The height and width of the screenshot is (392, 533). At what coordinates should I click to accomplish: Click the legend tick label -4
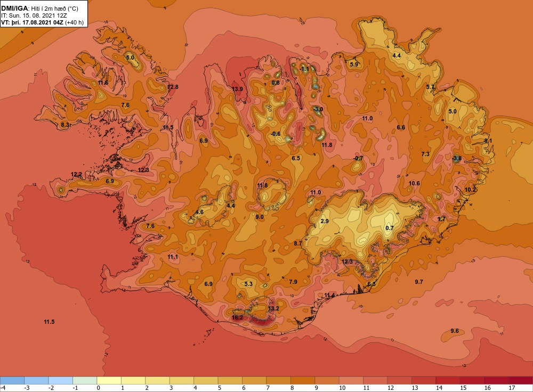(3, 388)
